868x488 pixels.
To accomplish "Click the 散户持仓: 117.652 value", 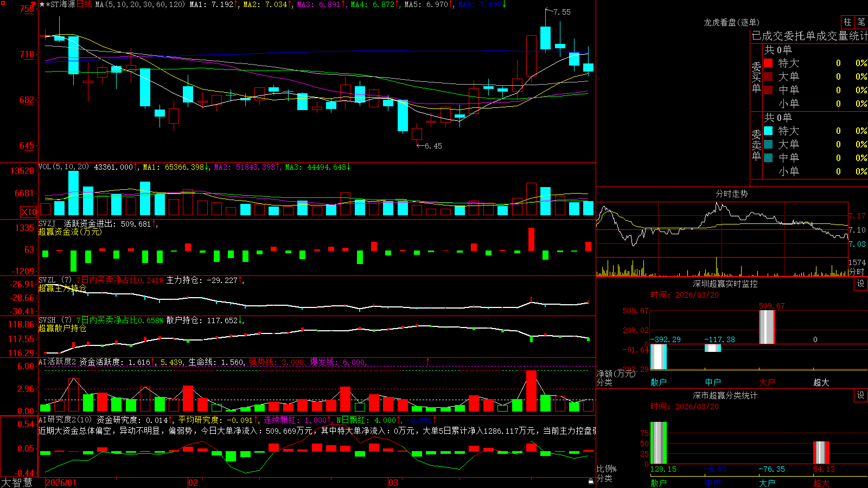I will click(x=205, y=320).
